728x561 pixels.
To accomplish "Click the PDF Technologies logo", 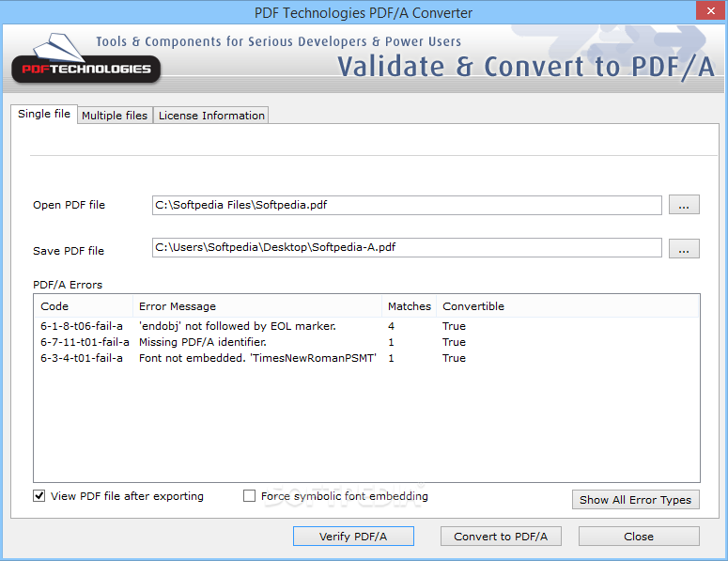I will [85, 58].
